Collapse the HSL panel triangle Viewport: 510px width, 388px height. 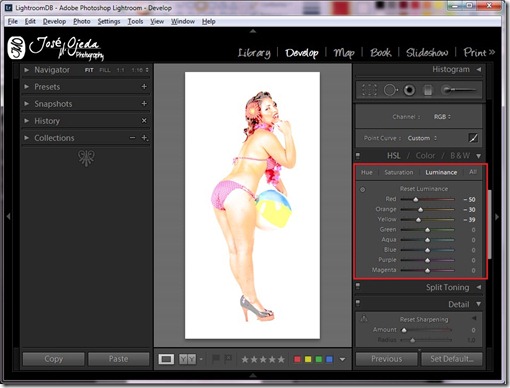pos(479,156)
